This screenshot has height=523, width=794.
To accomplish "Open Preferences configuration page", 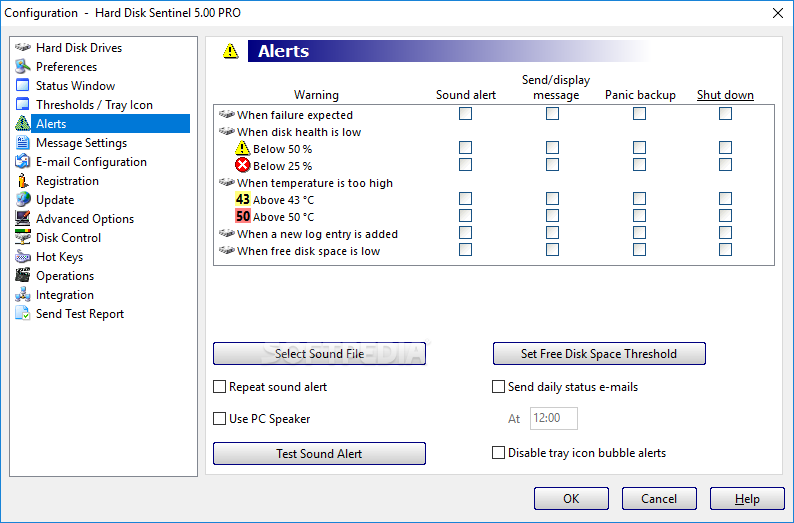I will coord(66,67).
